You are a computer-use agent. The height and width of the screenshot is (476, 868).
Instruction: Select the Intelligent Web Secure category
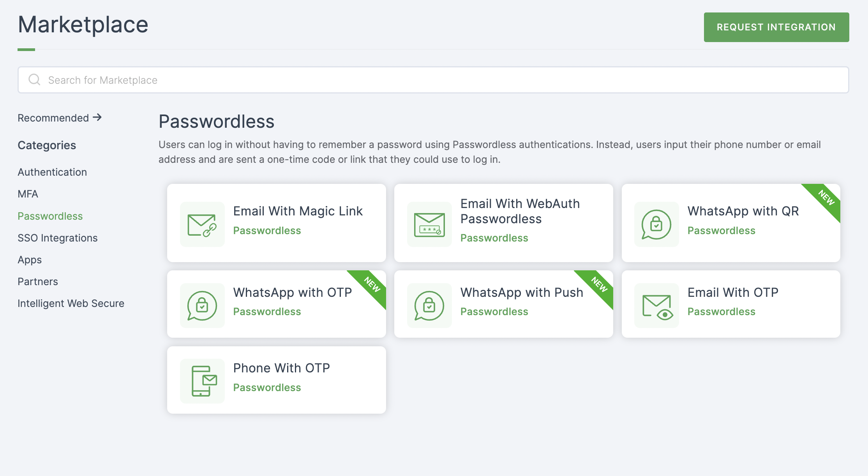(71, 304)
